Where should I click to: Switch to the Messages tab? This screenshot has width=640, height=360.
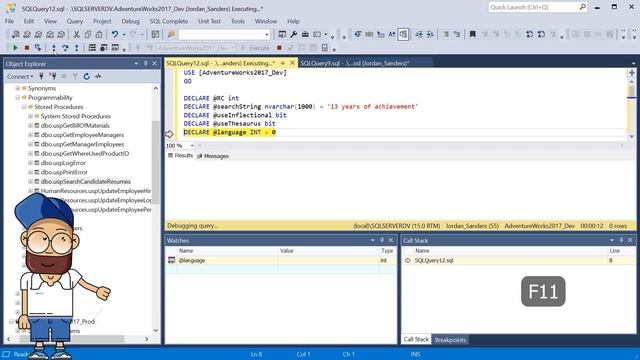tap(213, 156)
